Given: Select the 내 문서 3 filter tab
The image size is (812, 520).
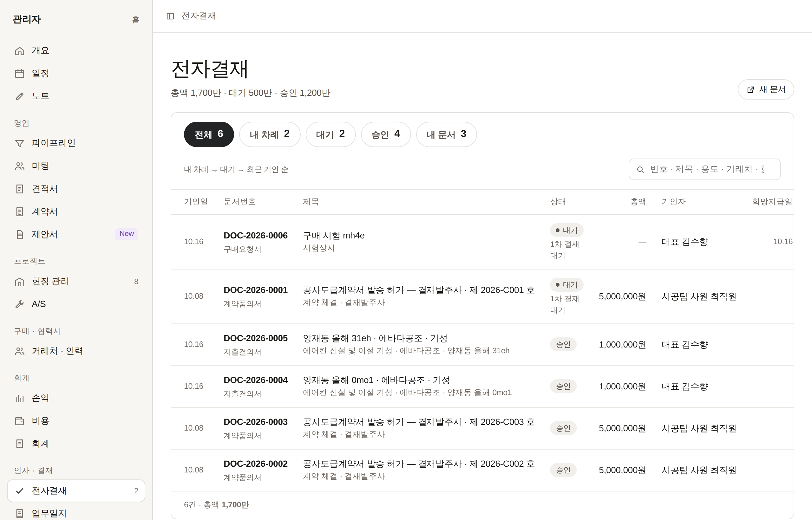Looking at the screenshot, I should tap(446, 134).
